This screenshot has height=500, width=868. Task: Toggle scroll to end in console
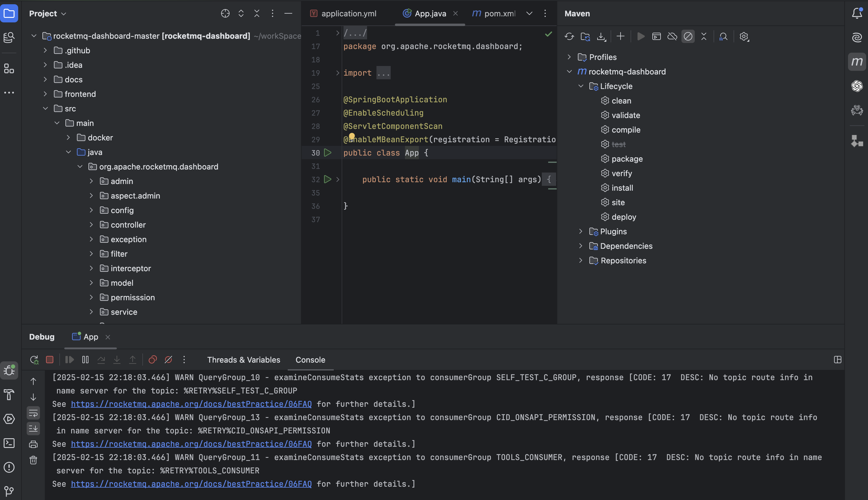(33, 429)
